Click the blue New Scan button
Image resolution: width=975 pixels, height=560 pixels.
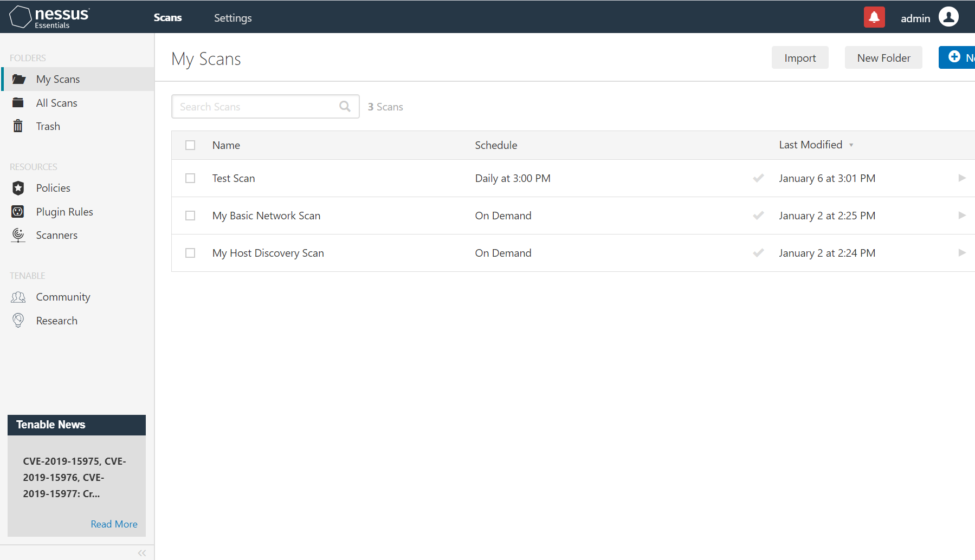point(957,57)
